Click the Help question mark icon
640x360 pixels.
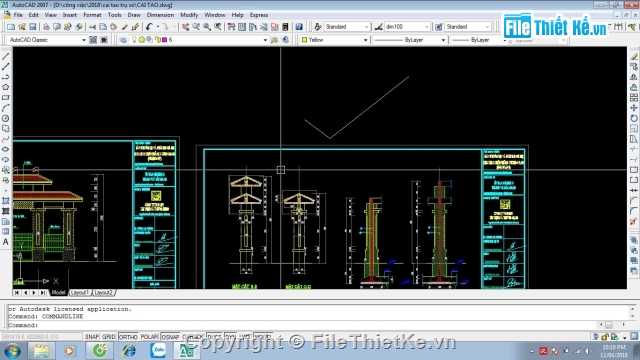(299, 27)
